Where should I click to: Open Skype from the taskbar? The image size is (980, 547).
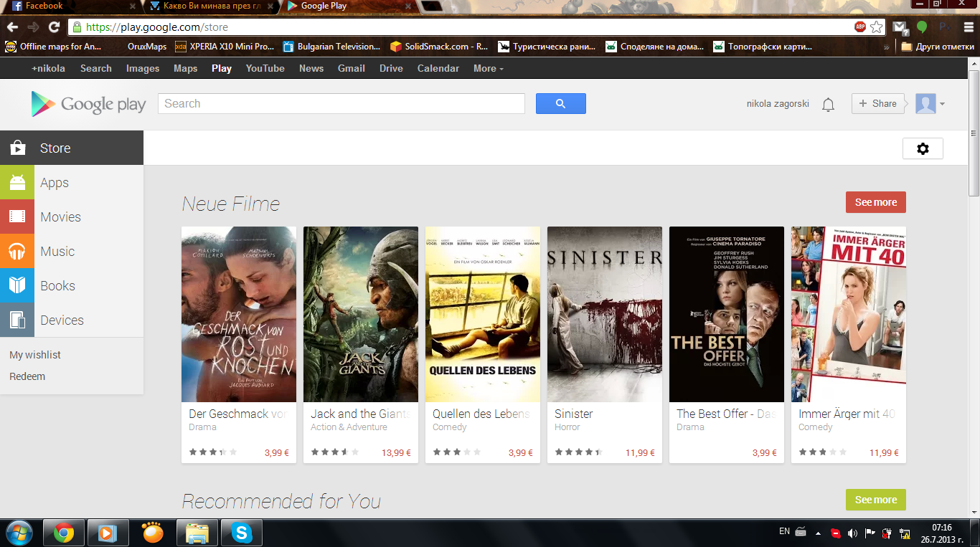point(242,533)
